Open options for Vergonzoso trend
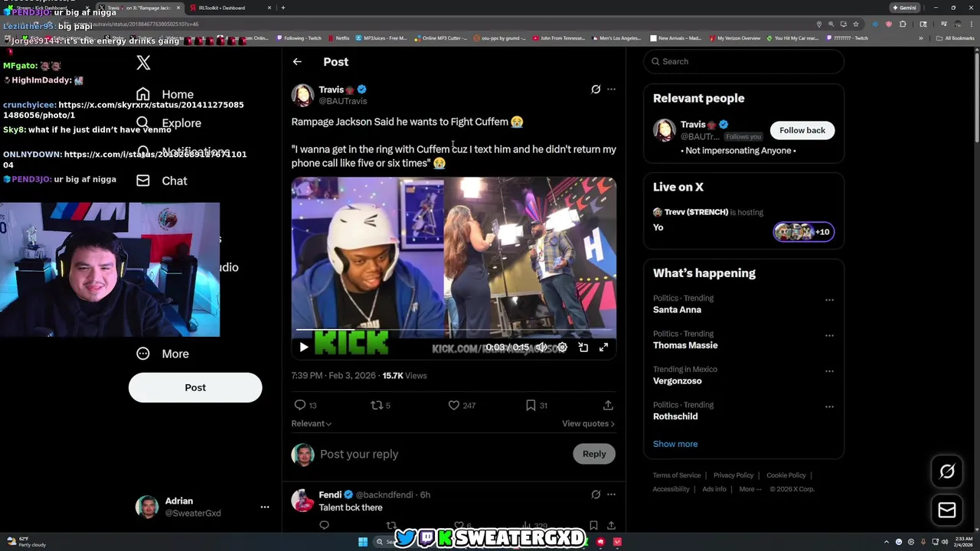 829,371
